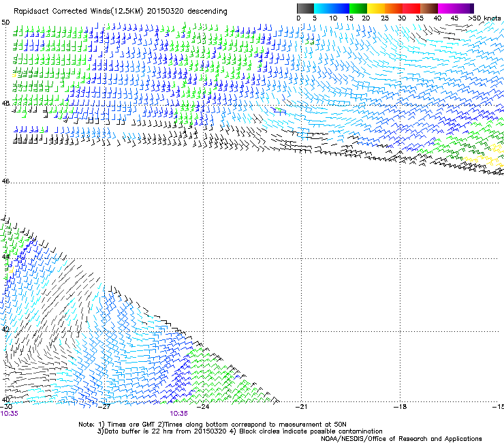Click the latitude label '50'

[x=5, y=22]
